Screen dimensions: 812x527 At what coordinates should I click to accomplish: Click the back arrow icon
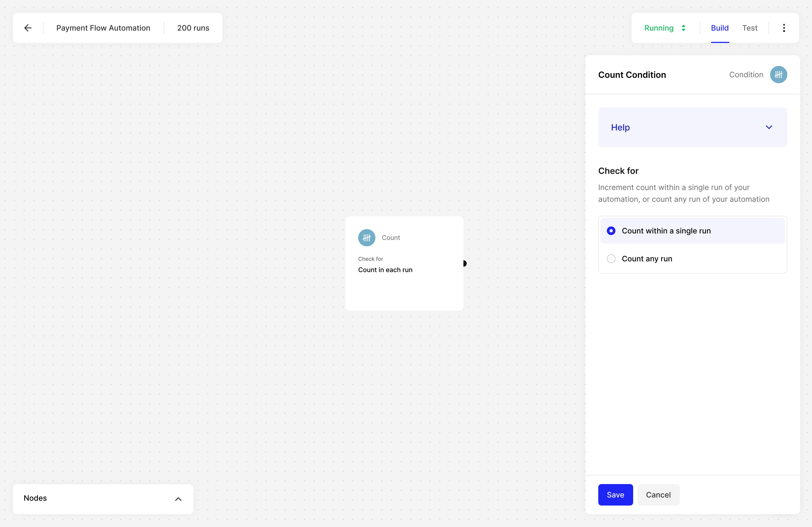tap(28, 28)
